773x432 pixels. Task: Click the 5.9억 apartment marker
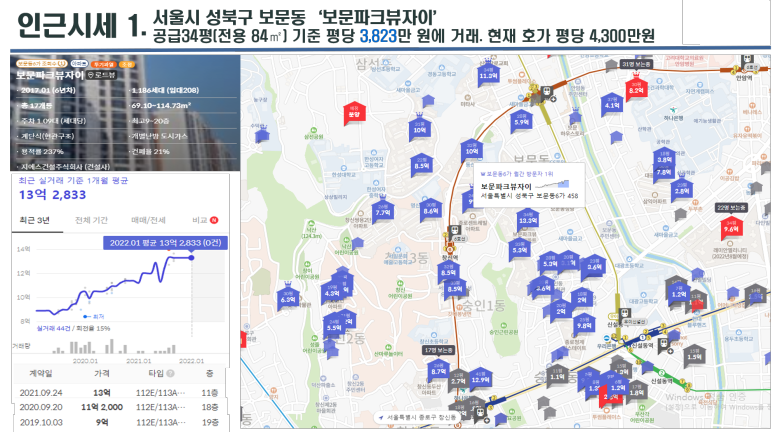(521, 121)
